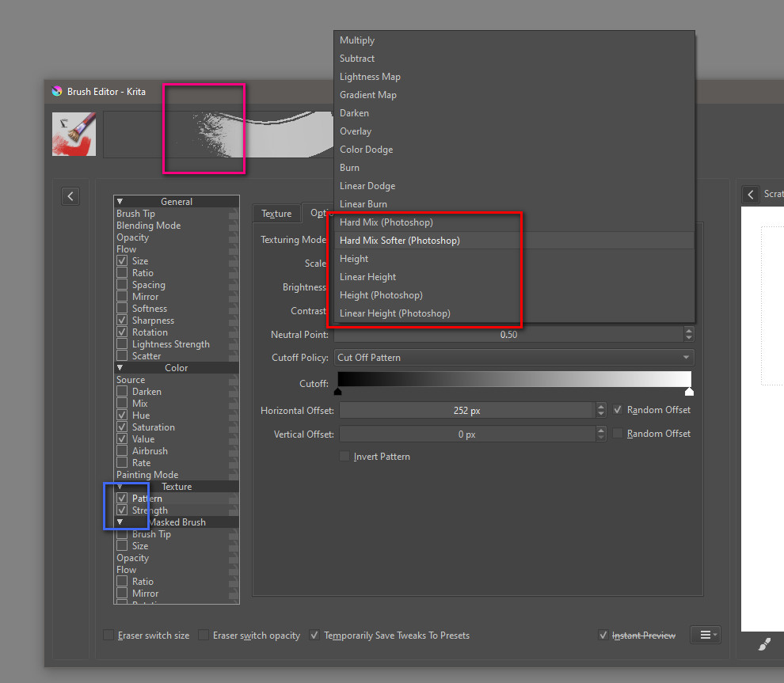
Task: Choose Hard Mix Softer (Photoshop)
Action: tap(514, 241)
